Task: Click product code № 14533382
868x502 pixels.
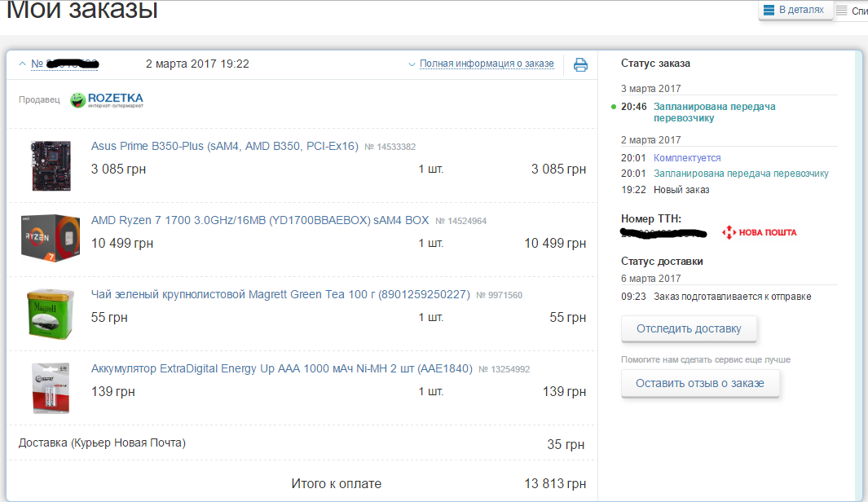Action: [390, 147]
